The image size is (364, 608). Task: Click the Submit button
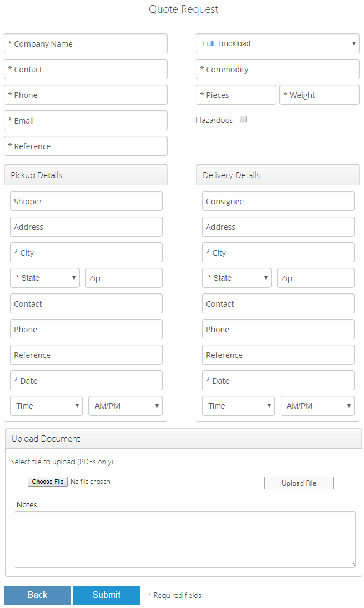[106, 595]
